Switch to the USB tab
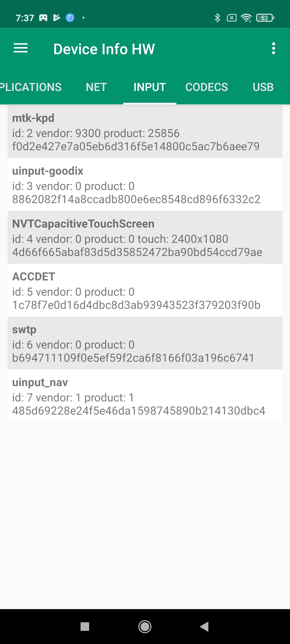Viewport: 290px width, 644px height. [x=263, y=87]
